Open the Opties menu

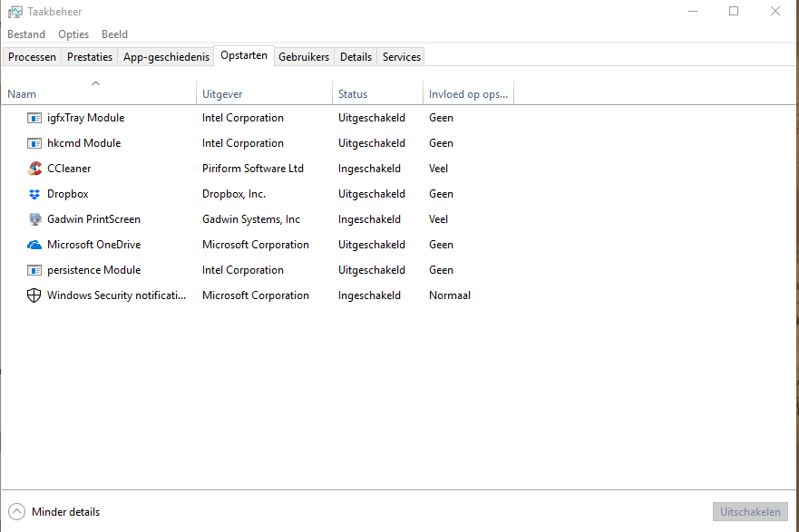point(73,34)
